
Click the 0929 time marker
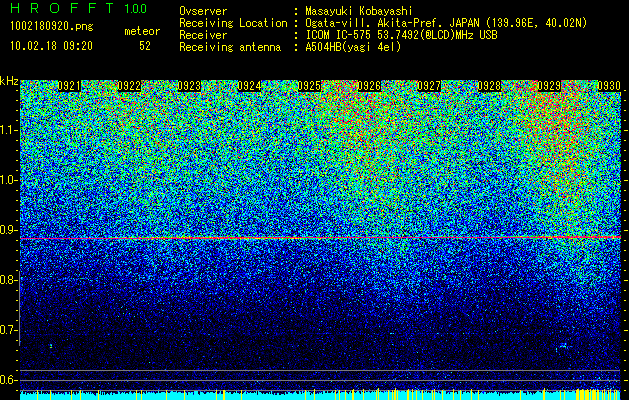(x=549, y=86)
